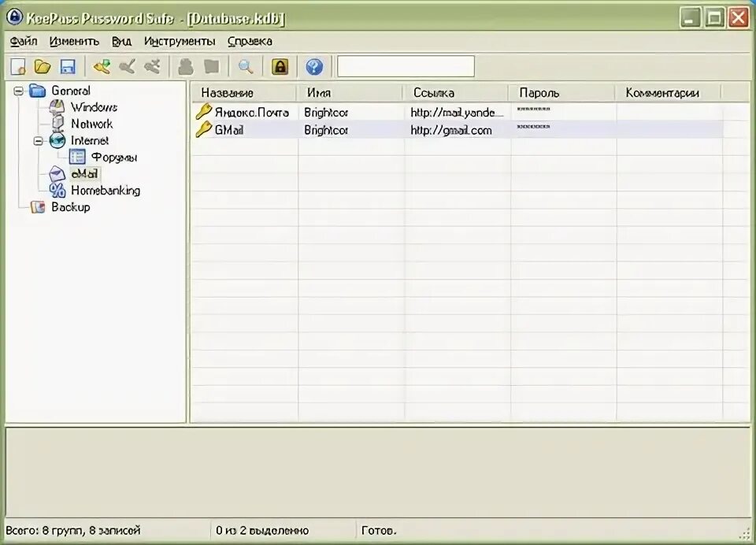Click the entry details preview pane
The height and width of the screenshot is (545, 756).
click(x=378, y=472)
